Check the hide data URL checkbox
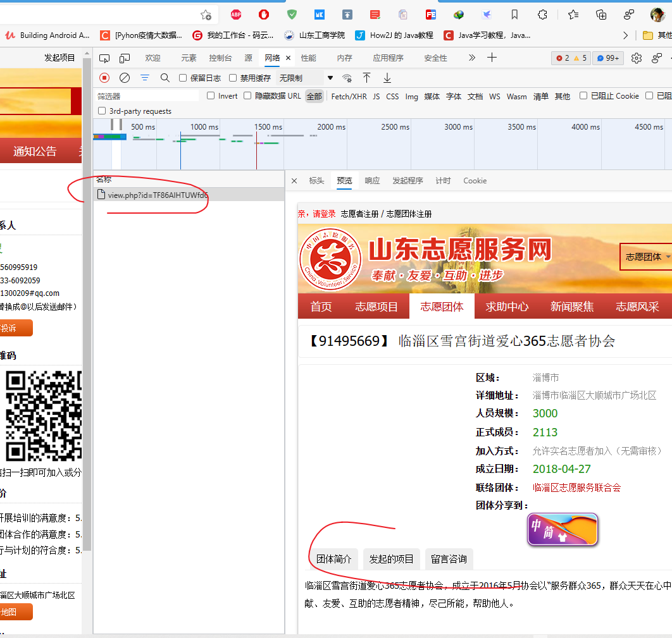 click(x=247, y=95)
